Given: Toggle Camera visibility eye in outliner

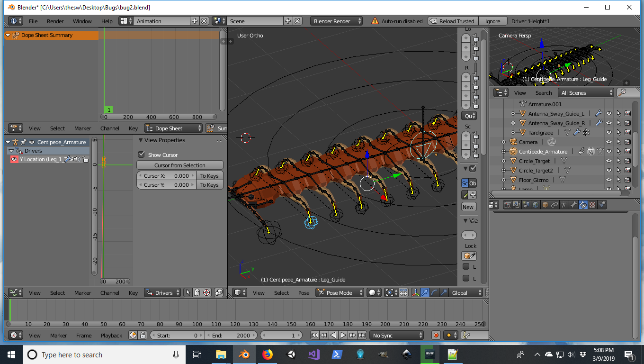Looking at the screenshot, I should tap(609, 142).
